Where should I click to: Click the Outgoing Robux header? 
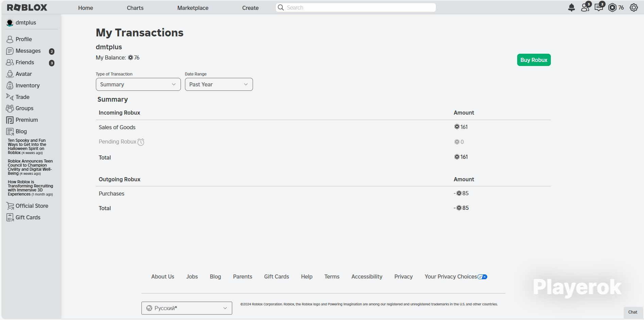[119, 180]
